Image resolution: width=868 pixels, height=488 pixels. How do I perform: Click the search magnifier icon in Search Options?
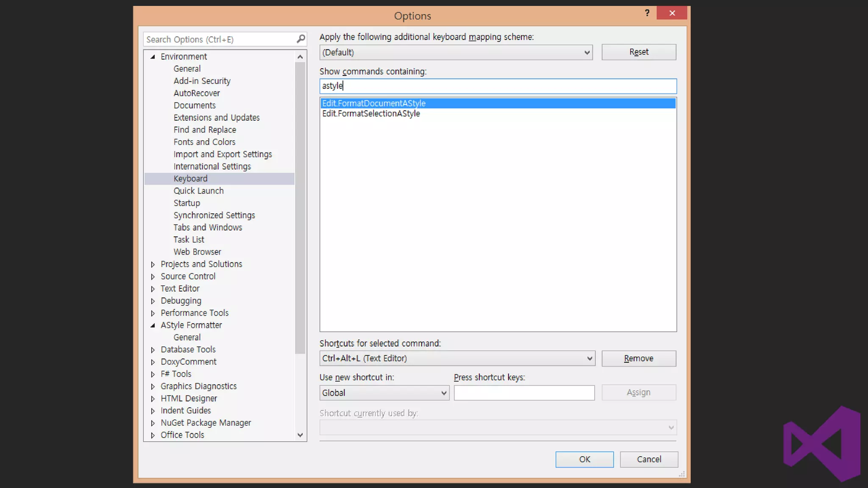click(300, 39)
